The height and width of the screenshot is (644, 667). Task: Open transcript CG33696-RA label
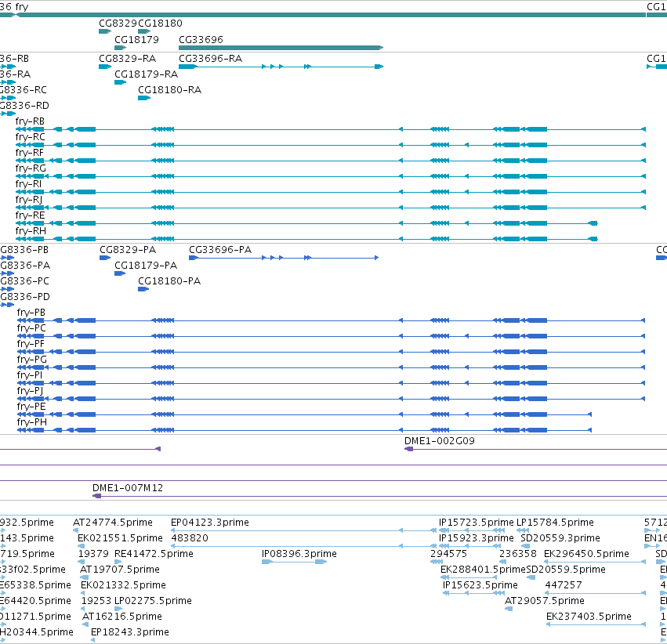[x=210, y=58]
